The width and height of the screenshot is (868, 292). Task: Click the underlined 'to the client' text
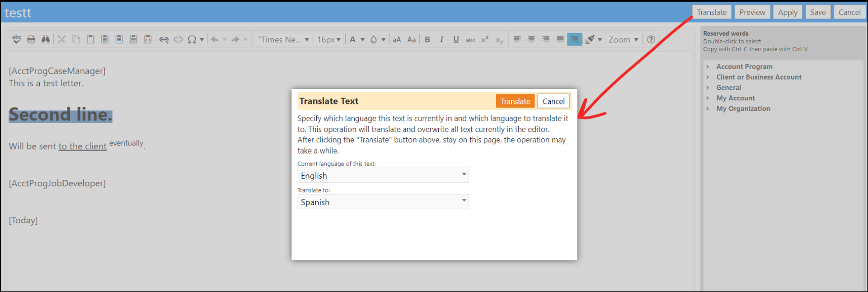(x=83, y=146)
